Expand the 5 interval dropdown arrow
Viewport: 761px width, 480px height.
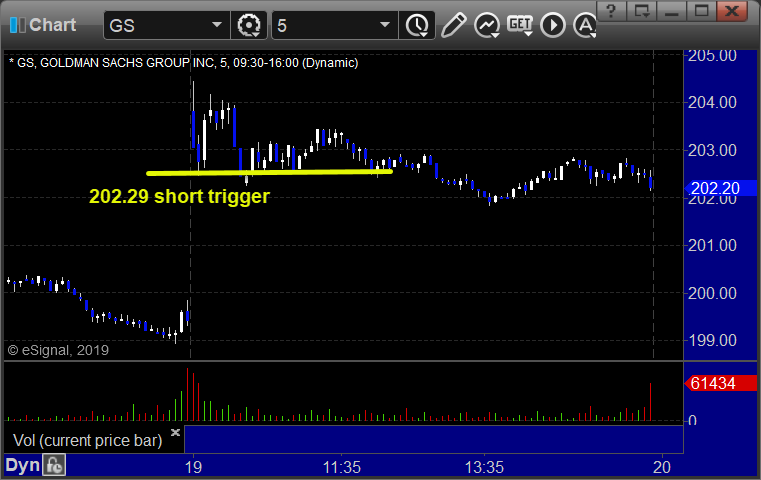tap(385, 25)
